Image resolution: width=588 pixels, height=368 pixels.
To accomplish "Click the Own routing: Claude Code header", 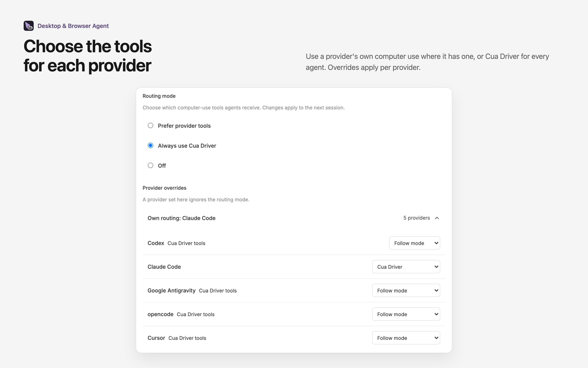I will pos(182,218).
